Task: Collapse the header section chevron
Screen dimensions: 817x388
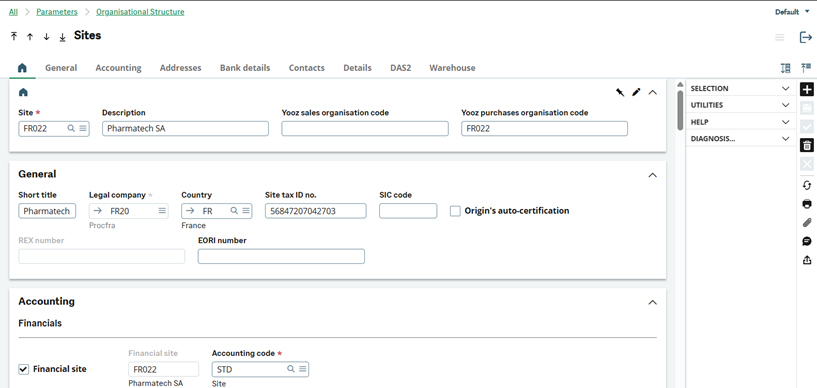Action: coord(652,92)
